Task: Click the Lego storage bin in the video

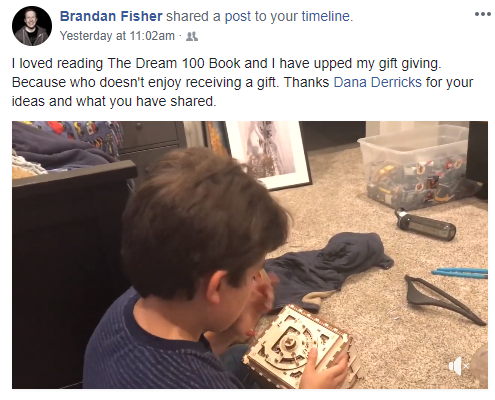Action: [417, 167]
